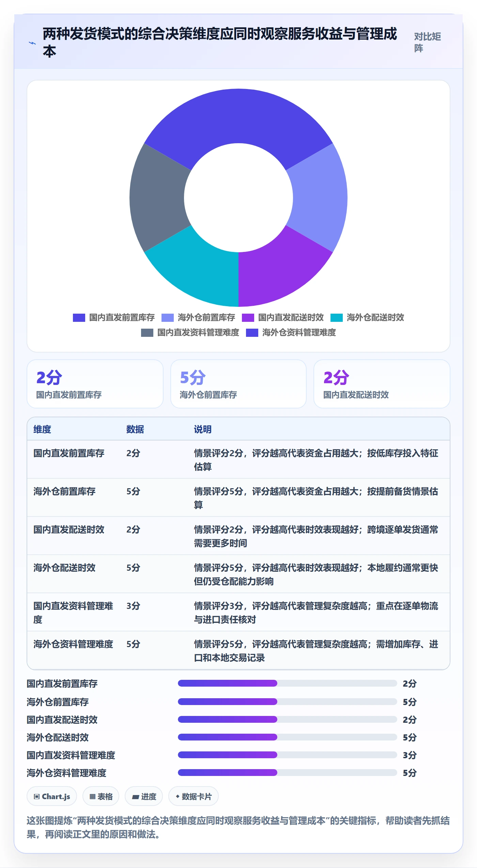Open the 5分 海外仓前置库存 data card
Screen dimensions: 477x868
coord(238,384)
